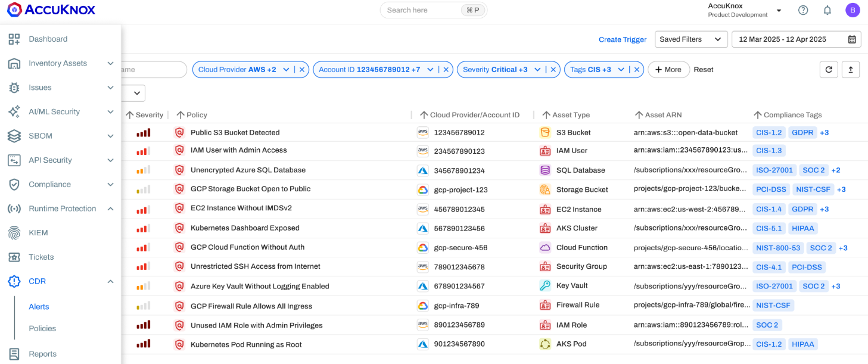Click the policy icon for Public S3 Bucket Detected
The image size is (868, 364).
[179, 132]
